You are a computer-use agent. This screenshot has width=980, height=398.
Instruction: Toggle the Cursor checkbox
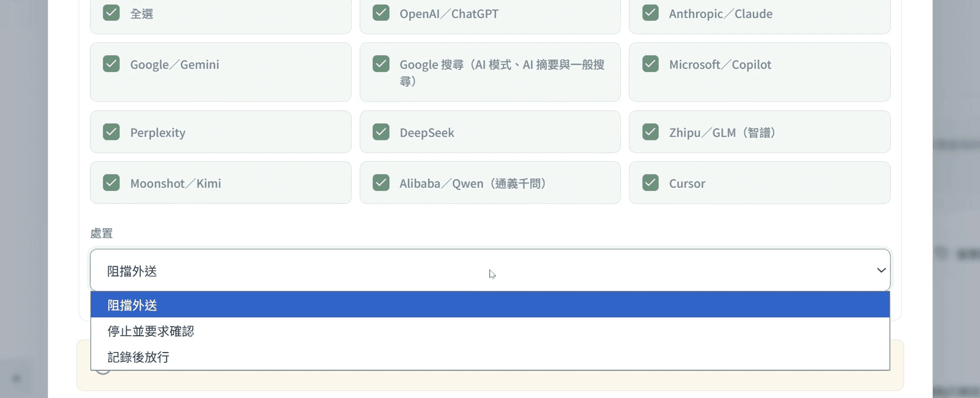coord(650,183)
